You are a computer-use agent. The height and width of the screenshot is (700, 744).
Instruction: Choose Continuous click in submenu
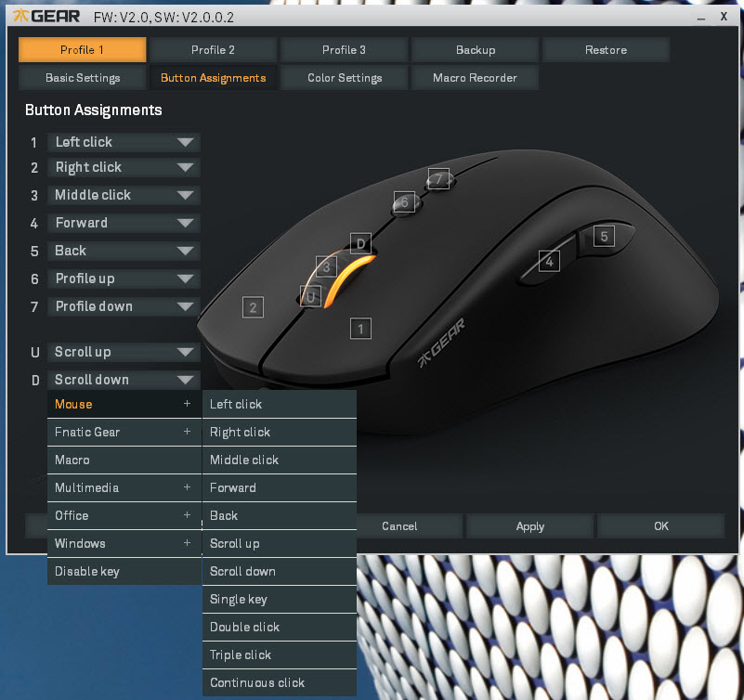280,683
